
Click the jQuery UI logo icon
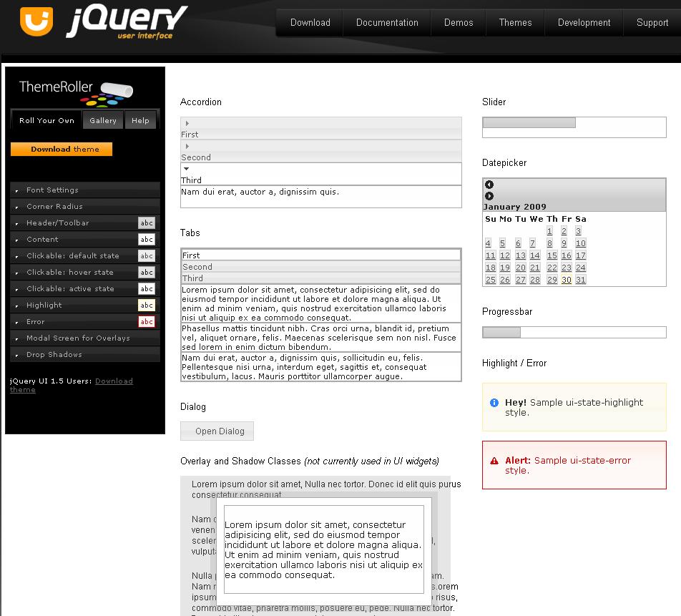(x=36, y=21)
